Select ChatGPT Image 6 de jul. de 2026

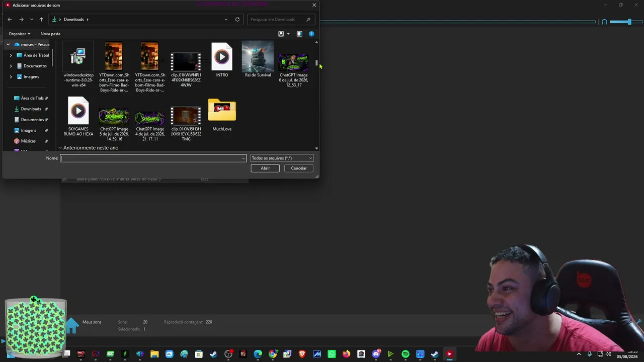pyautogui.click(x=293, y=69)
